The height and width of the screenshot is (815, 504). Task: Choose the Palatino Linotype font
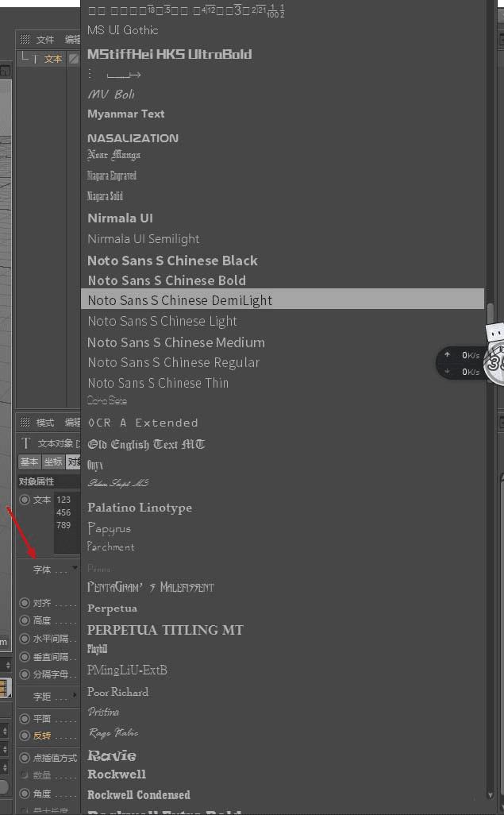(140, 508)
